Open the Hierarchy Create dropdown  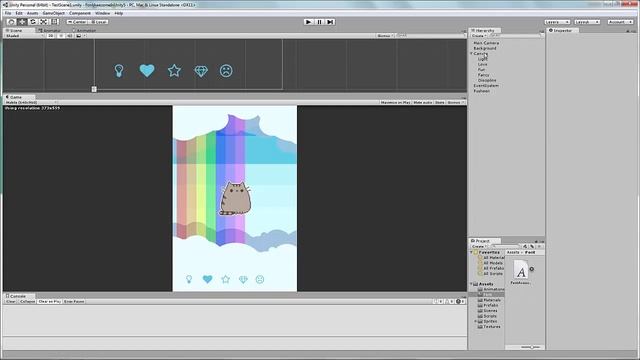pyautogui.click(x=479, y=36)
